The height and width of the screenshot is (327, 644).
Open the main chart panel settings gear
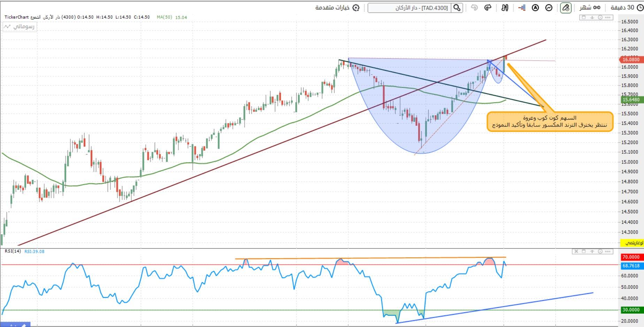[x=600, y=17]
